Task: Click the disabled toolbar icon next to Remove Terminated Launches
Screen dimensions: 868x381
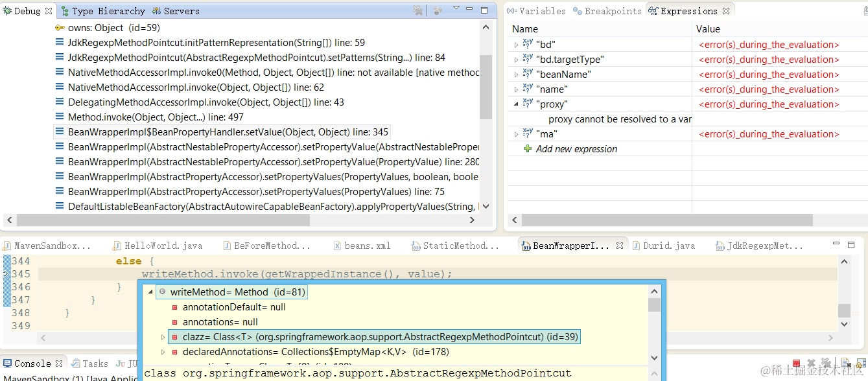Action: point(438,10)
